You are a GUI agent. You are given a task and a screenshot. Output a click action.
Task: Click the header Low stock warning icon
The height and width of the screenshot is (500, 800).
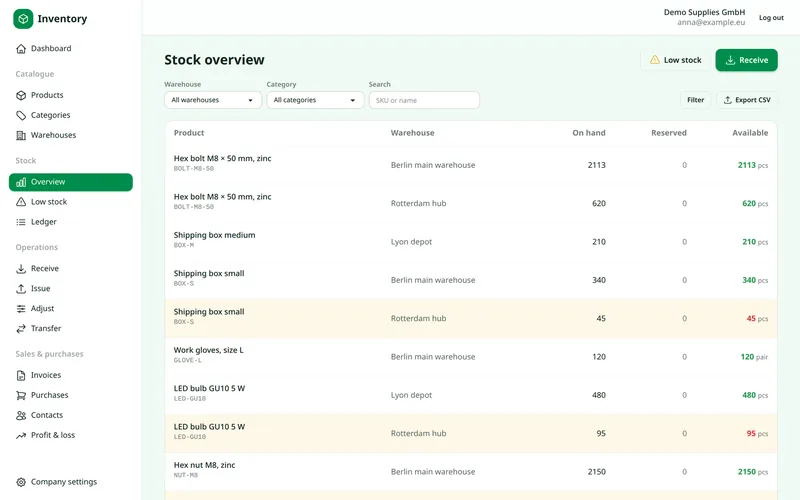(655, 60)
